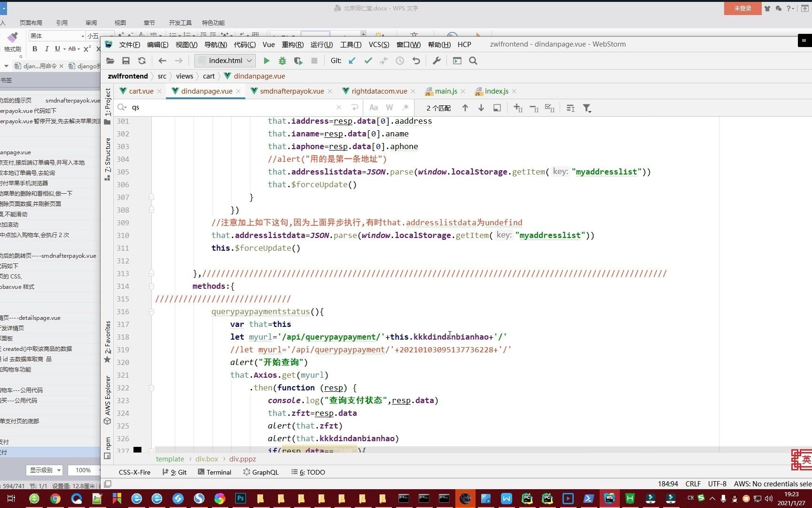Click the Run with Coverage icon
Screen dimensions: 812x508
click(298, 61)
